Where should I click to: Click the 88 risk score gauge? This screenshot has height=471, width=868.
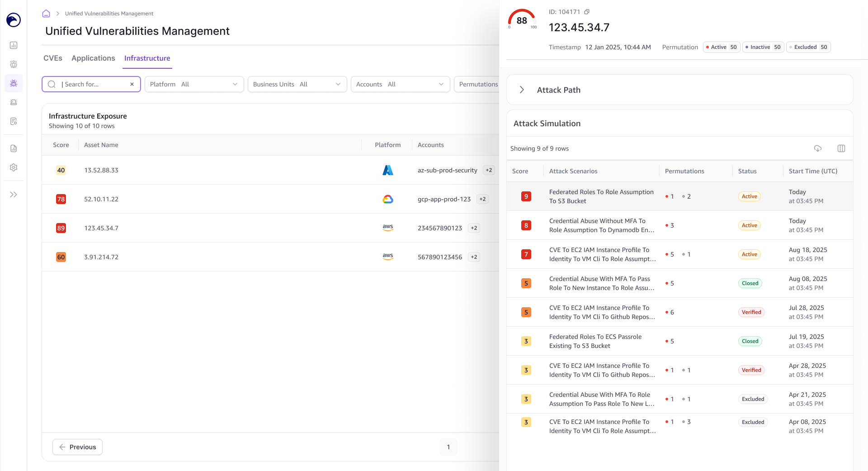click(x=522, y=19)
